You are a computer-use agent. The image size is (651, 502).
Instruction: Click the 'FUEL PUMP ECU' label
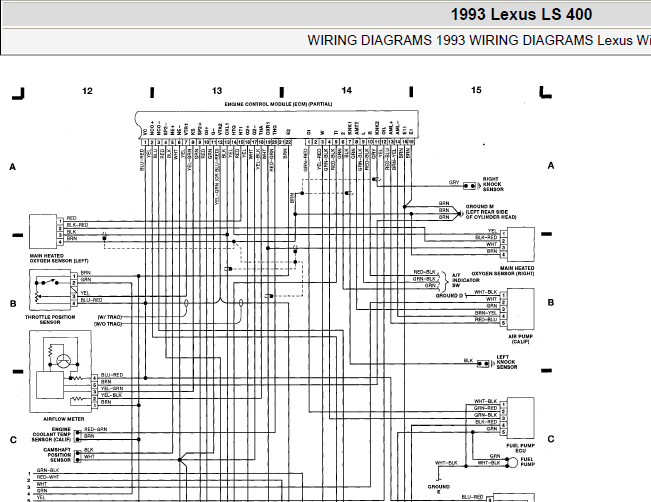tap(520, 448)
